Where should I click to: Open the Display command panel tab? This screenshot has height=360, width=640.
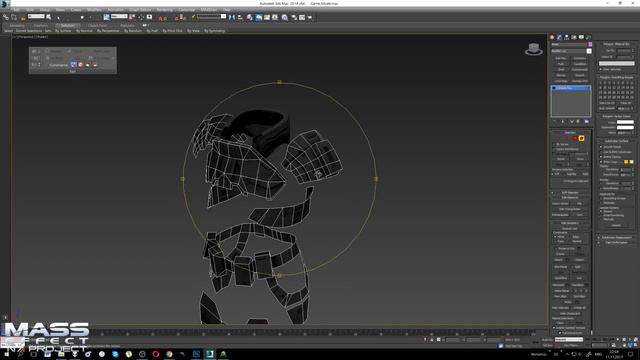coord(581,37)
